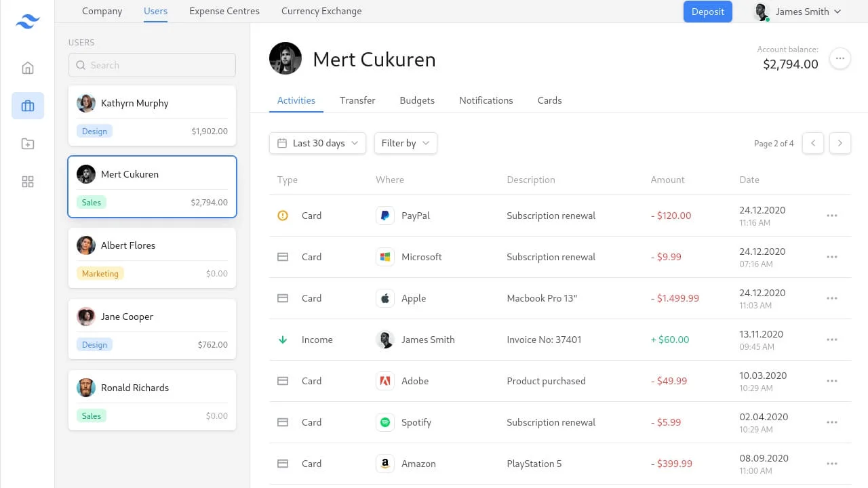This screenshot has width=868, height=488.
Task: Click the Amazon icon on the PlayStation row
Action: coord(385,464)
